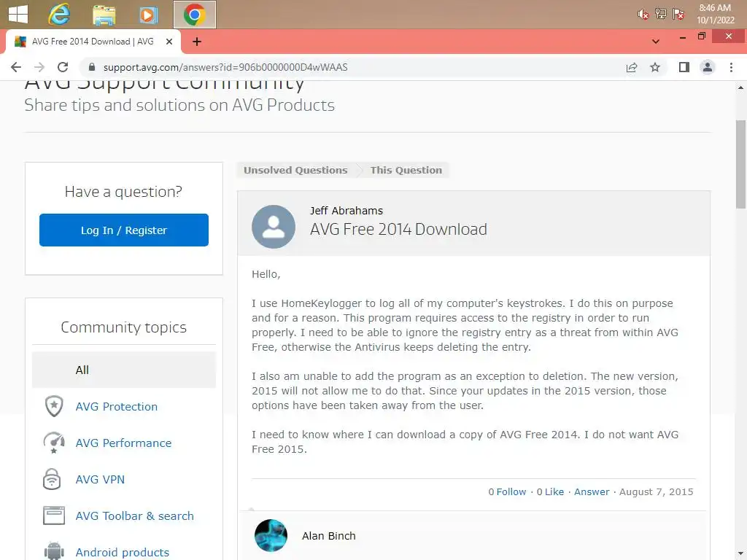Open Alan Binch's profile picture
Screen dimensions: 747x560
pos(271,536)
